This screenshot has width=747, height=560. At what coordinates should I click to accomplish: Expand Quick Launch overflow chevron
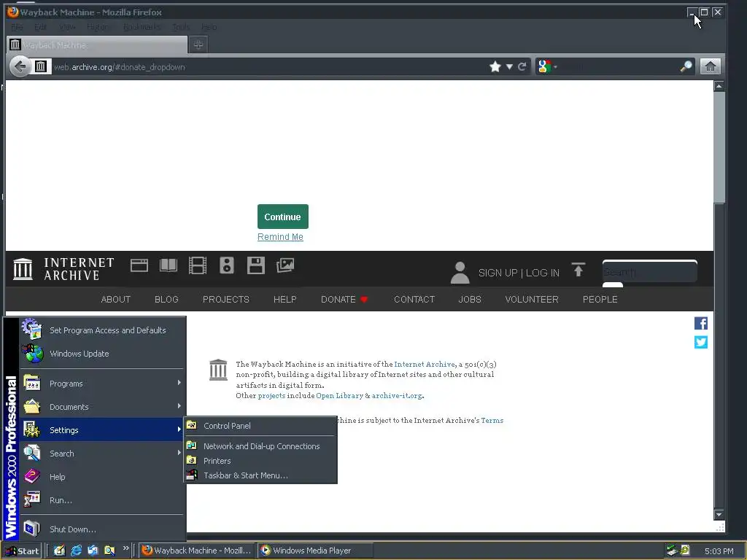125,548
